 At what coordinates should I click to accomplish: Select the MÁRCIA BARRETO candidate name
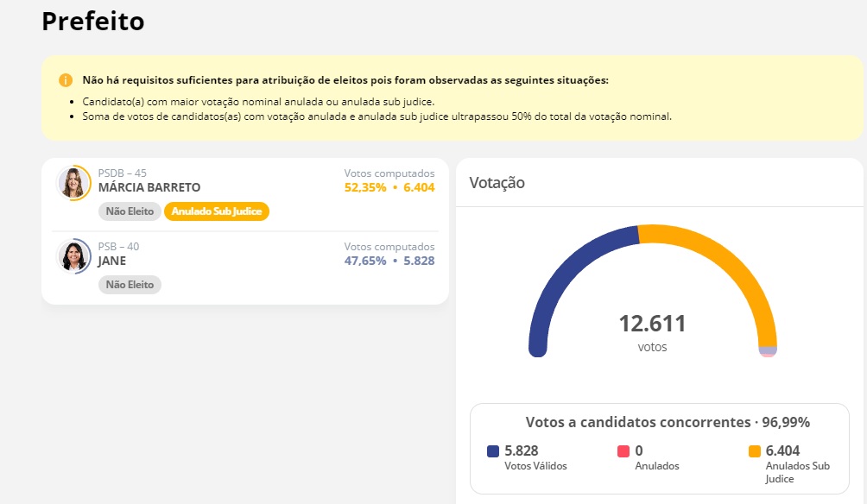click(x=149, y=187)
